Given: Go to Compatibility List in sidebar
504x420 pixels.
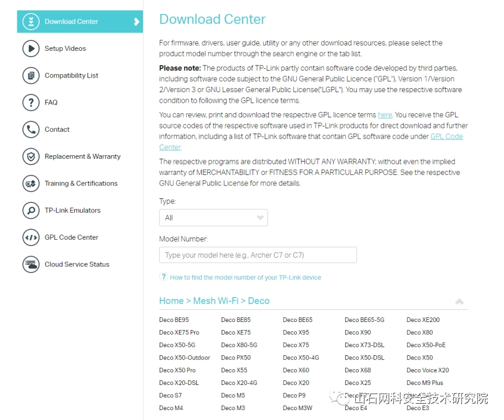Looking at the screenshot, I should (71, 75).
